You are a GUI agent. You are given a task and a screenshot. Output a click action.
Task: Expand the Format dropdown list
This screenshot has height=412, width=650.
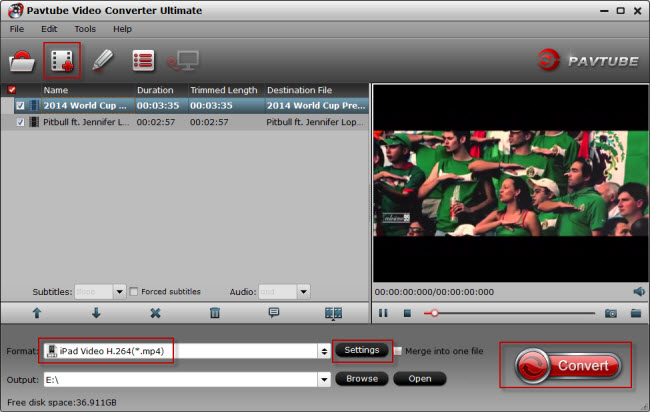(x=323, y=351)
